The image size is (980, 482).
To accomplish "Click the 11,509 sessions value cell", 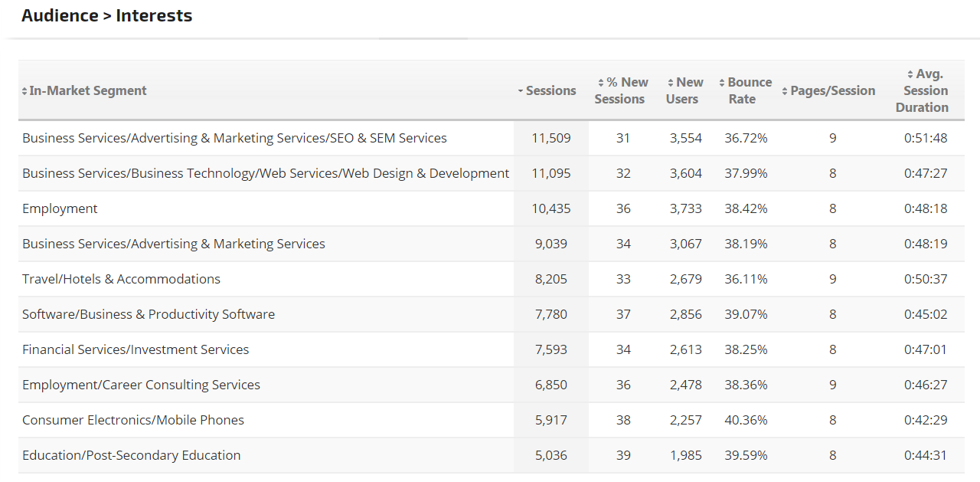I will [550, 138].
